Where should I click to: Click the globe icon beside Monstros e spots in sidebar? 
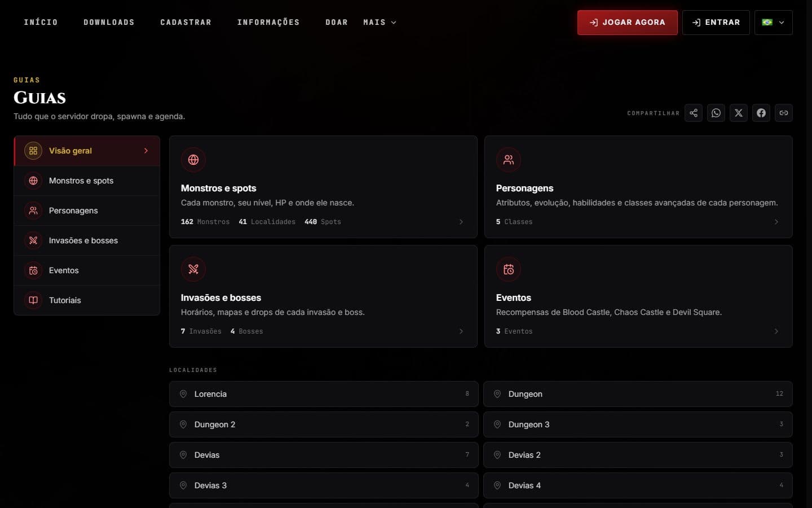(33, 181)
